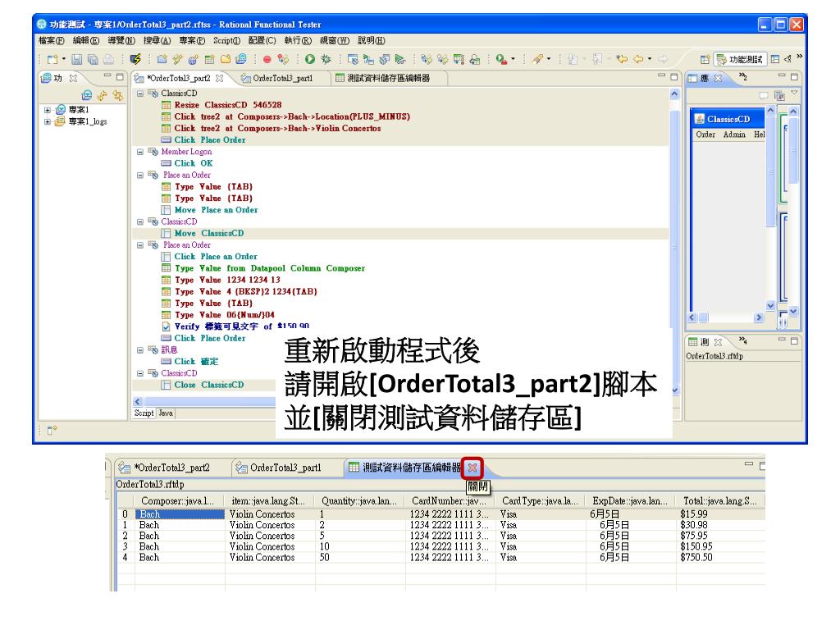This screenshot has width=840, height=630.
Task: Click the Quantity::java.lan... column header
Action: point(360,501)
